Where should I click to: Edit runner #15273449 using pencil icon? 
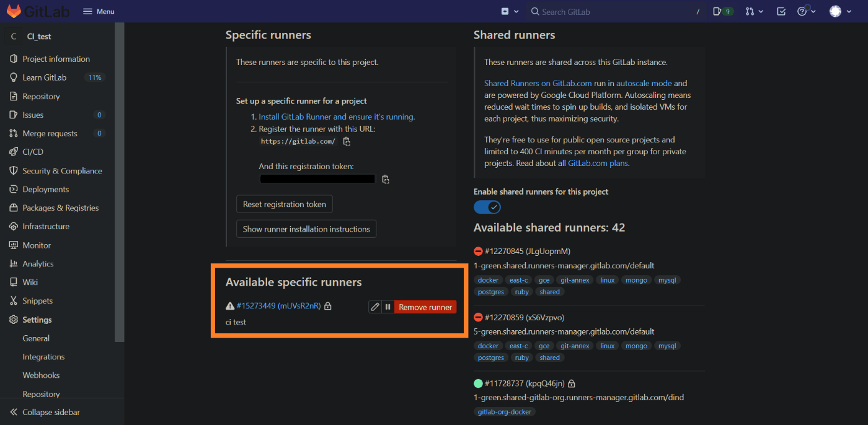click(374, 306)
